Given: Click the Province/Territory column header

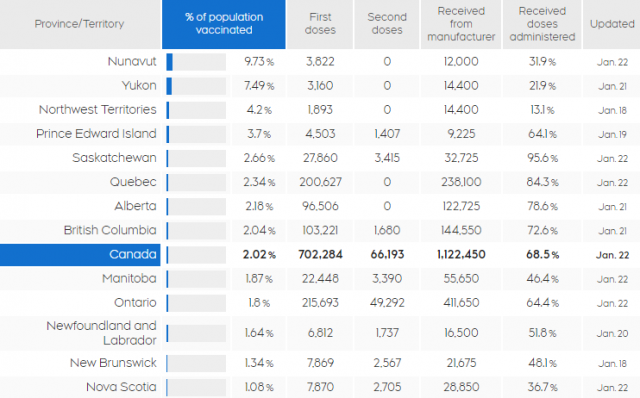Looking at the screenshot, I should pos(80,24).
